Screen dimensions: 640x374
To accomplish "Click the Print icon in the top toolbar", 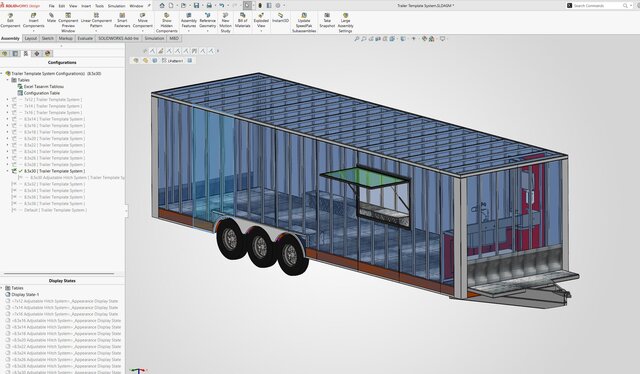I will (x=209, y=6).
